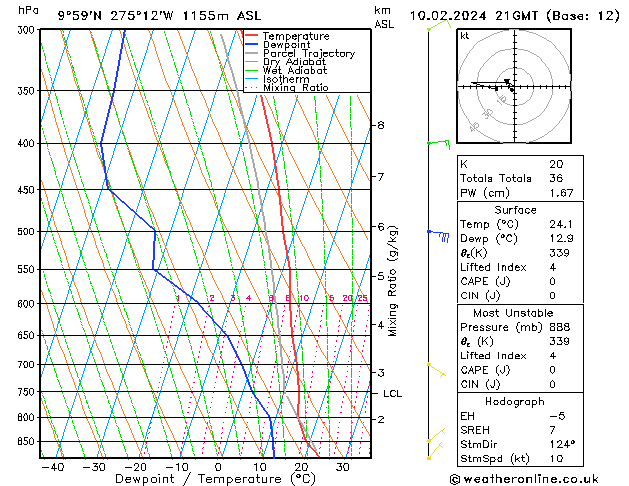Select the Parcel Trajectory legend entry
Viewport: 629px width, 486px height.
tap(308, 54)
